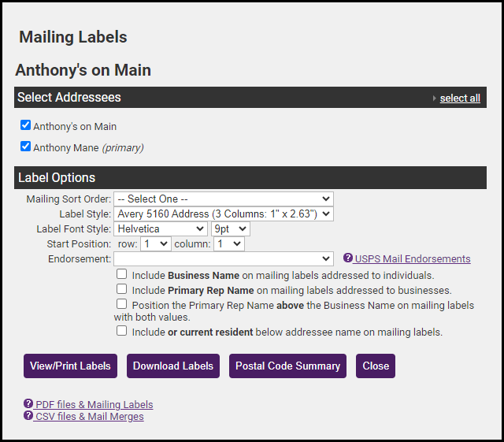Image resolution: width=504 pixels, height=442 pixels.
Task: Open the 9pt font size dropdown
Action: (x=230, y=229)
